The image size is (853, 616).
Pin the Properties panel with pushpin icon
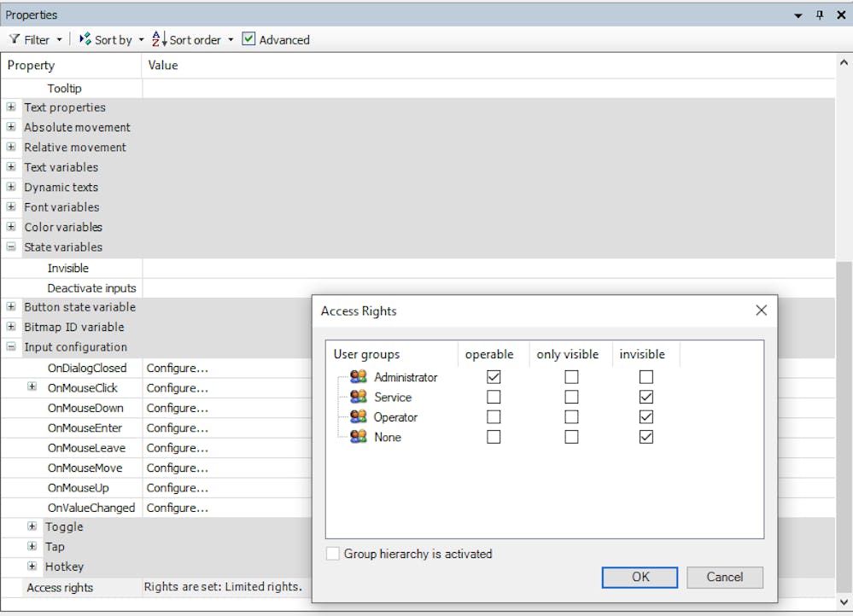[x=820, y=15]
